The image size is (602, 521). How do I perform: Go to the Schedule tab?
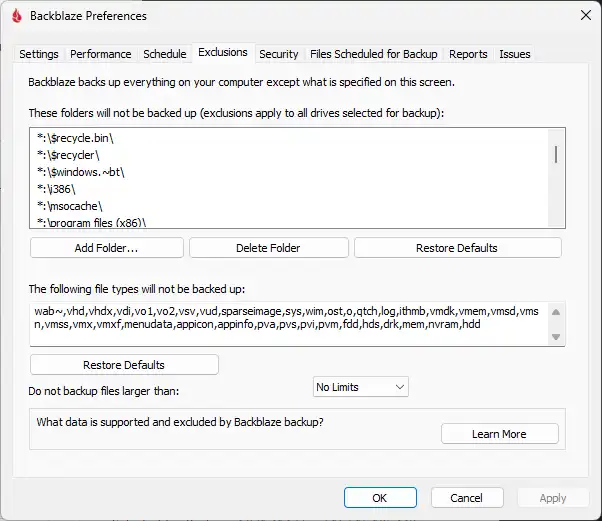coord(164,54)
